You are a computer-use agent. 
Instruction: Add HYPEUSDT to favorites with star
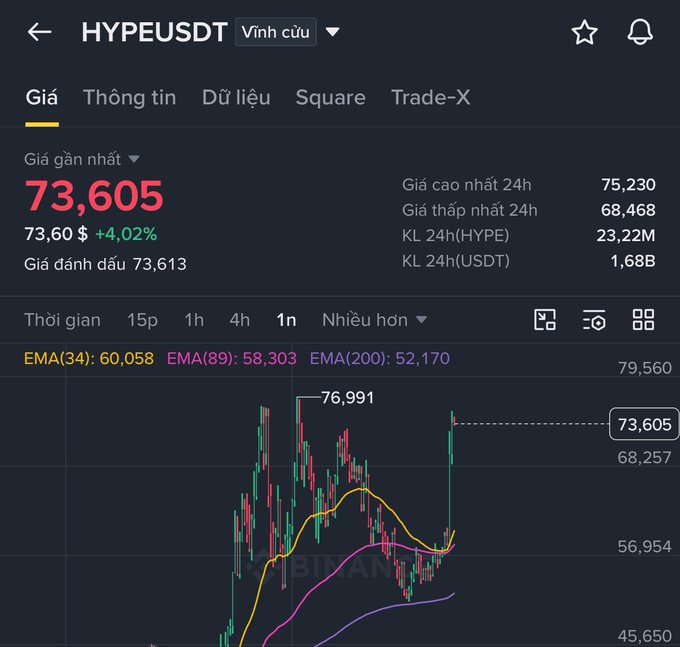coord(584,32)
